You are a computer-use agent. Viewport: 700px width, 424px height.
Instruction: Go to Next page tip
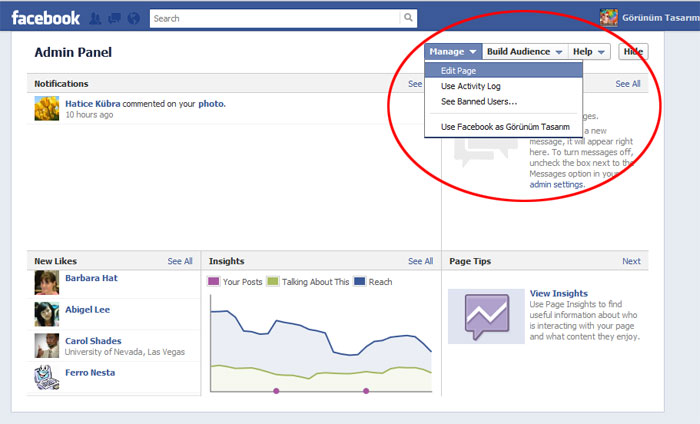pyautogui.click(x=631, y=261)
